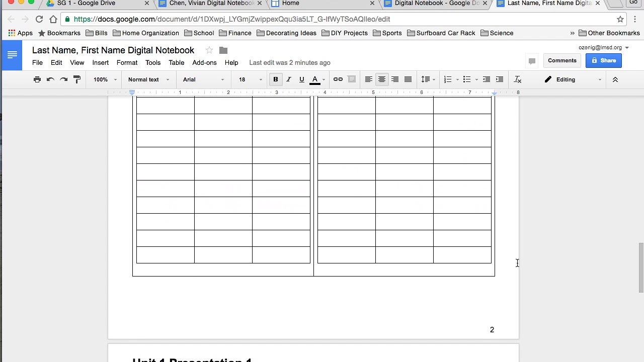This screenshot has width=644, height=362.
Task: Center align the text
Action: pyautogui.click(x=382, y=79)
